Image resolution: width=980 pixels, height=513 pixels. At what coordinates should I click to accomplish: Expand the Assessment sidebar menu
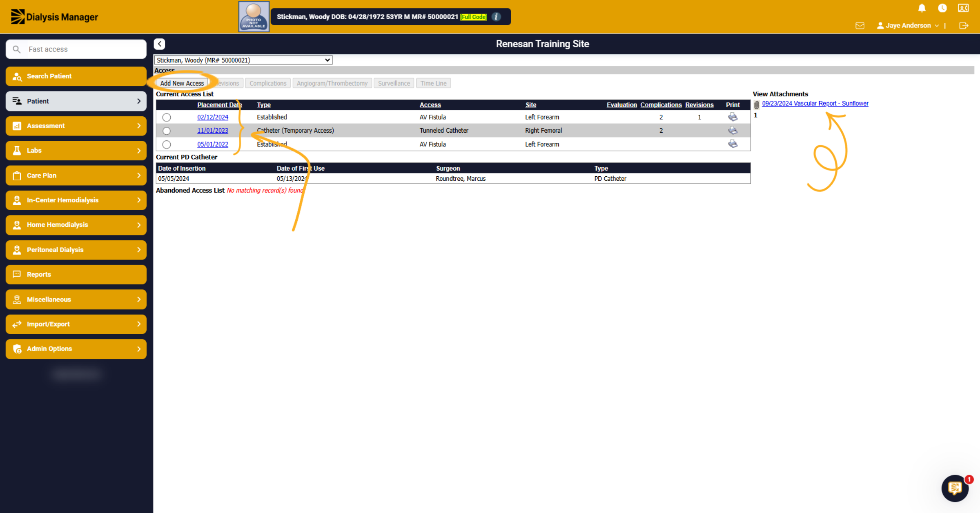76,126
